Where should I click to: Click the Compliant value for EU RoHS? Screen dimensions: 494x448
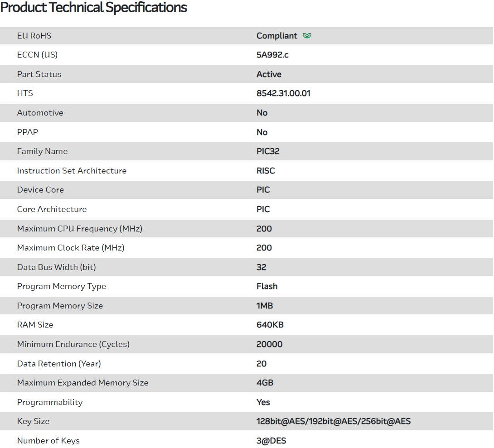pyautogui.click(x=277, y=36)
